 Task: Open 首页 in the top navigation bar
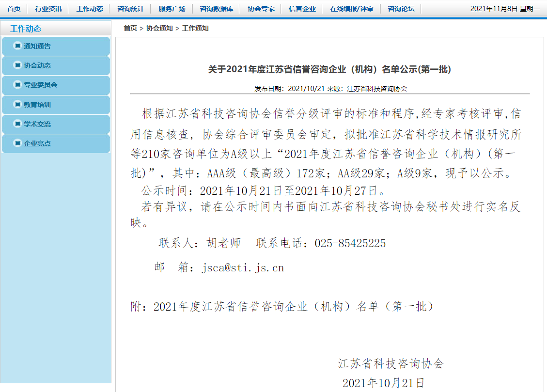tap(14, 9)
